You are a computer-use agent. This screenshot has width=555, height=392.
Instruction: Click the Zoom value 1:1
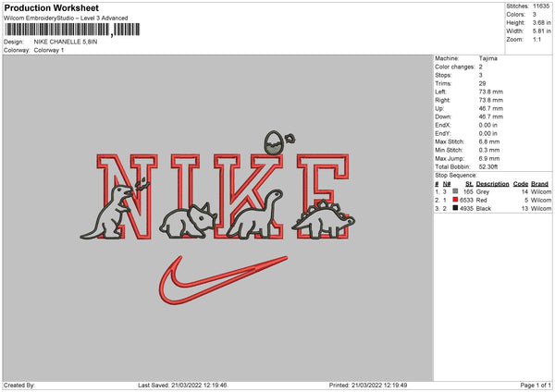(536, 39)
